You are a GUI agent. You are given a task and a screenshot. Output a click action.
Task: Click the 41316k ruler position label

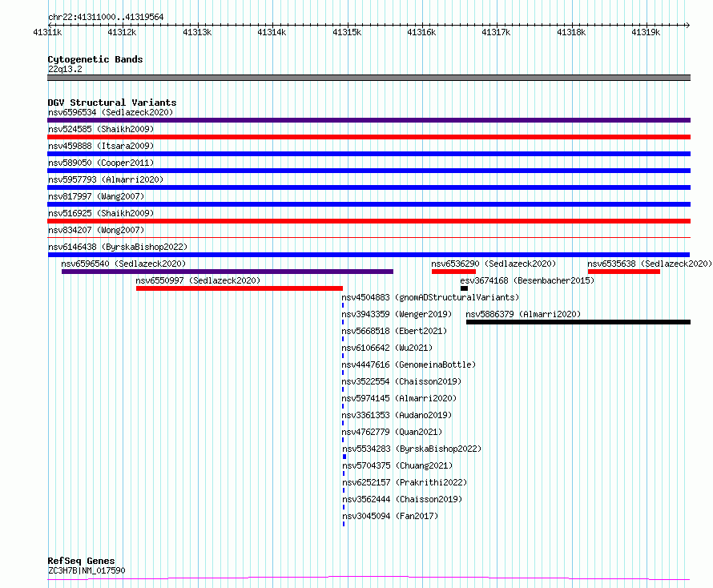pyautogui.click(x=421, y=32)
